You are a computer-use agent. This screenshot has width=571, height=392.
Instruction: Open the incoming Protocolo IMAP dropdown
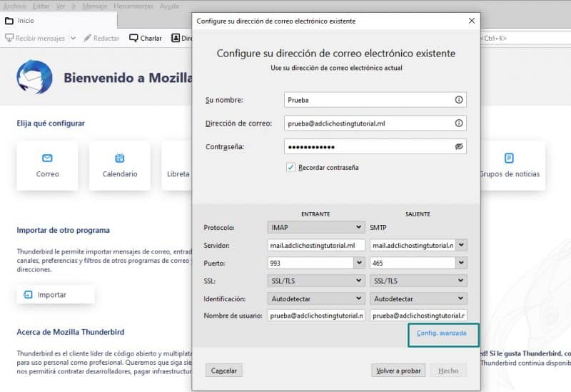[315, 227]
